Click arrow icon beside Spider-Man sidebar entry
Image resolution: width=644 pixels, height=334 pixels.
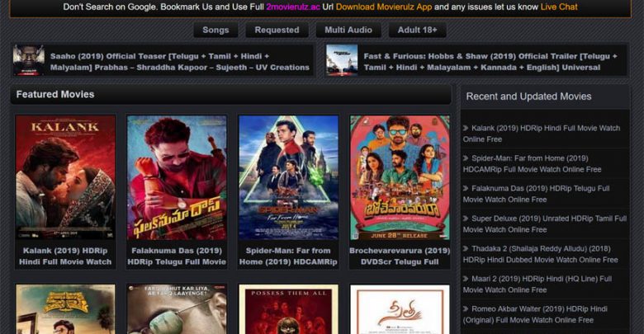(x=466, y=158)
